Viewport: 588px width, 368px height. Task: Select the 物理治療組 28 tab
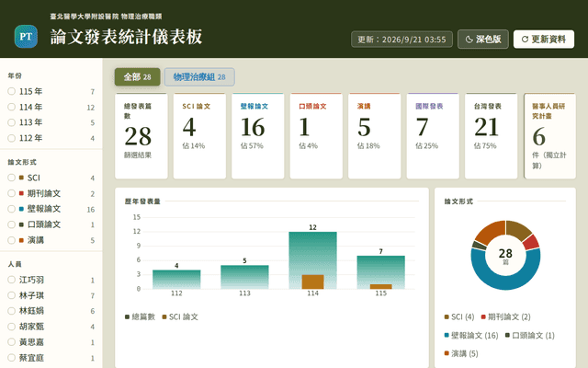point(199,77)
